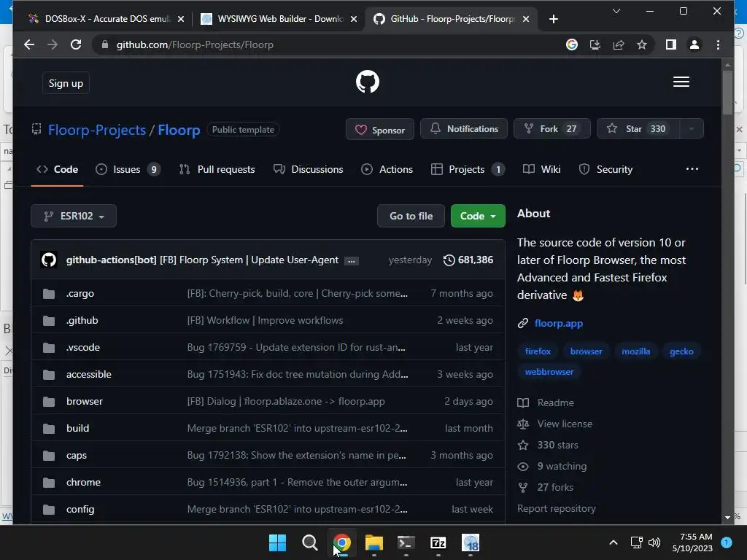The image size is (747, 560).
Task: Close the DOSBox-X tab
Action: 181,19
